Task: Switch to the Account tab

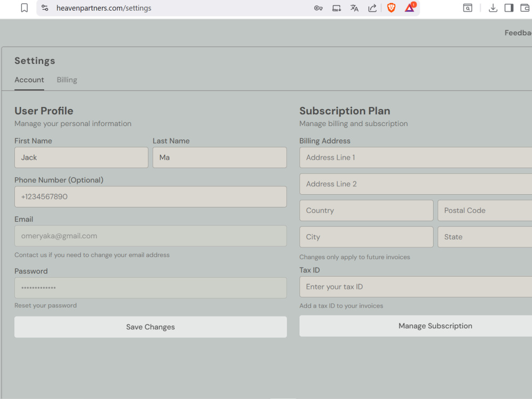Action: pyautogui.click(x=29, y=80)
